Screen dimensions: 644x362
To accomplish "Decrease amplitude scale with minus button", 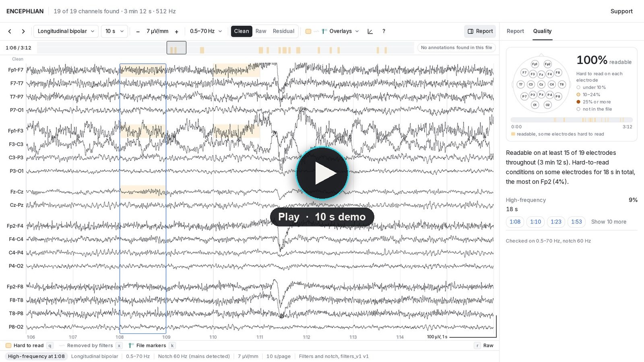I will (x=138, y=31).
